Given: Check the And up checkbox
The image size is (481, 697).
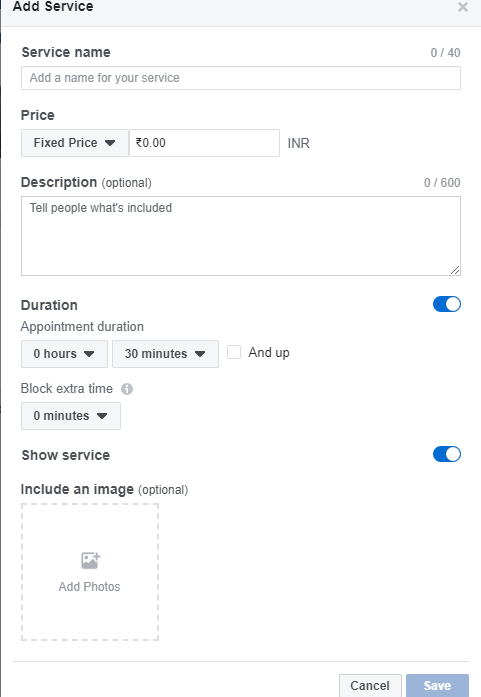Looking at the screenshot, I should pos(234,353).
